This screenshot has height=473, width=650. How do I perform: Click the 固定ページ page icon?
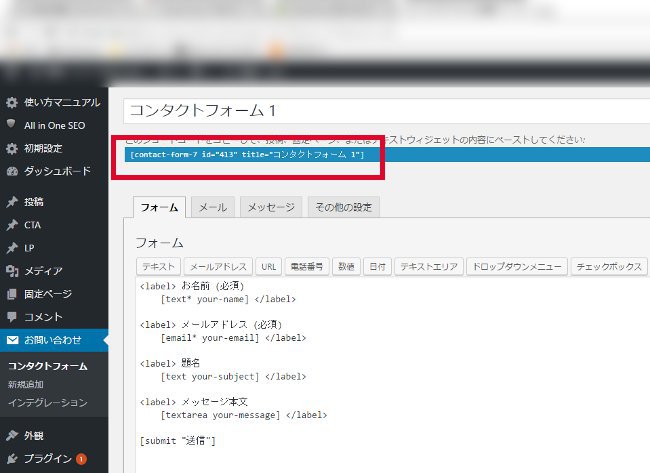pos(11,294)
